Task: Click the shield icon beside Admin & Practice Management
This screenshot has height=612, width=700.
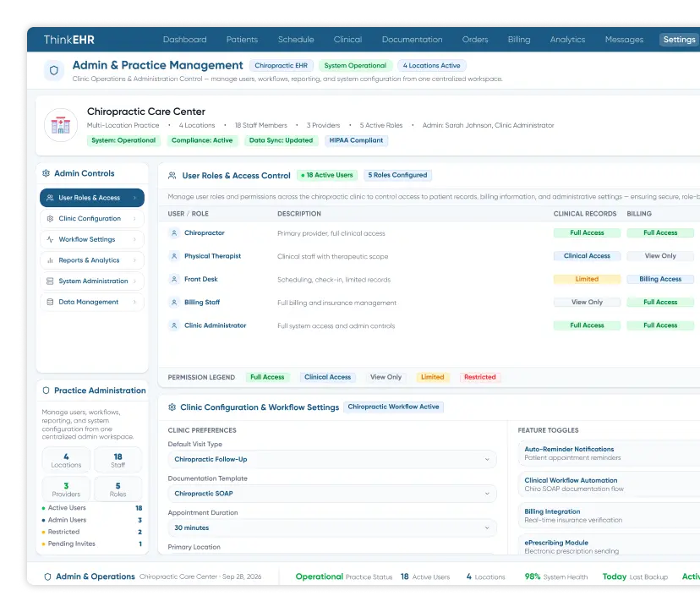Action: [x=54, y=70]
